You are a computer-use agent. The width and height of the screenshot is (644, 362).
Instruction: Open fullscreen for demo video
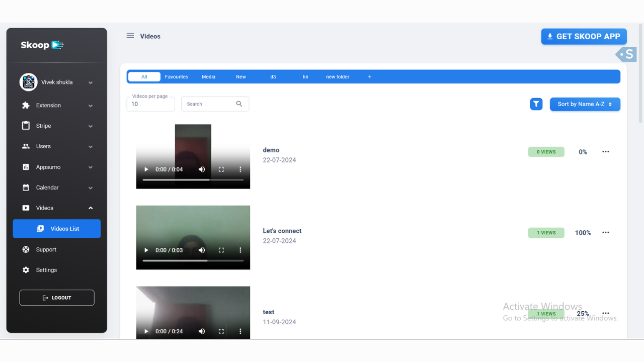coord(221,169)
